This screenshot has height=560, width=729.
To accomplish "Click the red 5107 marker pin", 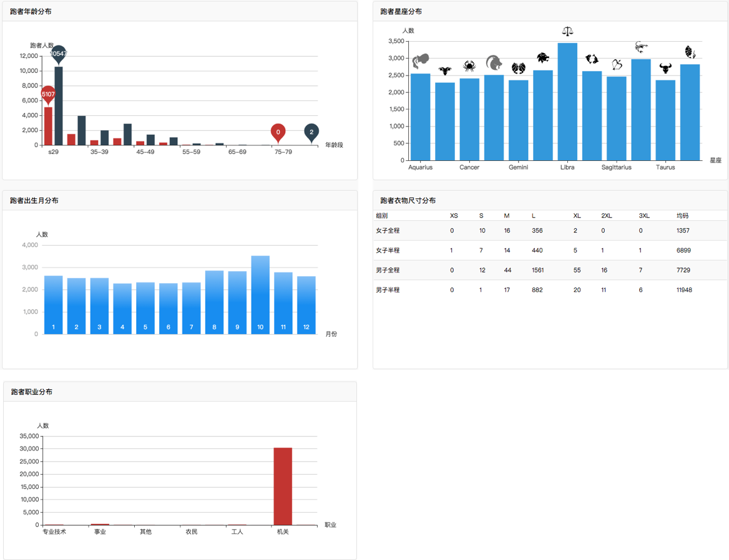I will click(x=48, y=95).
